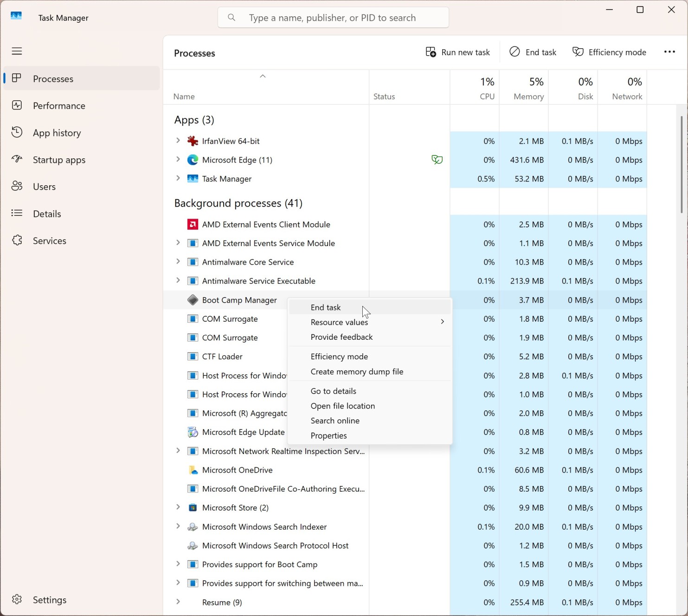Expand Antimalware Service Executable row
The image size is (688, 616).
pyautogui.click(x=178, y=281)
